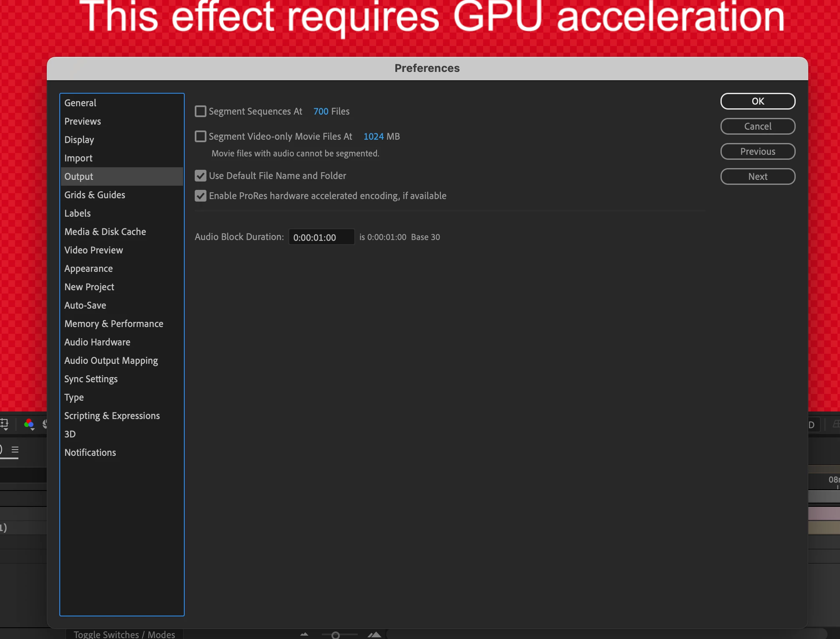Click the timeline zoom out mountain icon
Screen dimensions: 840x639
coord(304,634)
